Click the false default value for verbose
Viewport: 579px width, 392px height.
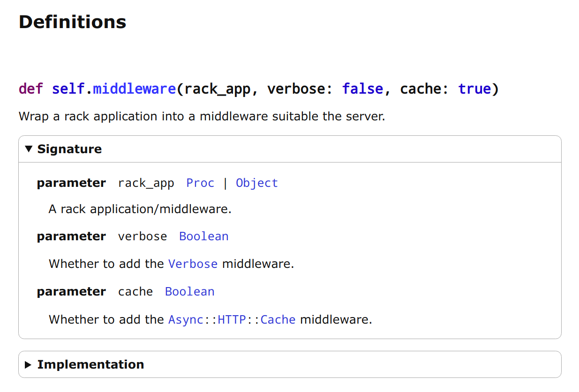tap(362, 89)
